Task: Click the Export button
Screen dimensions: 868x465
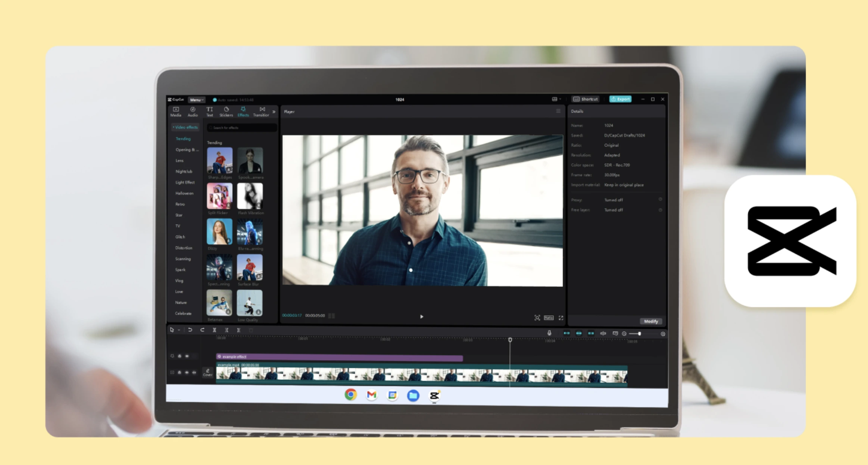Action: [621, 99]
